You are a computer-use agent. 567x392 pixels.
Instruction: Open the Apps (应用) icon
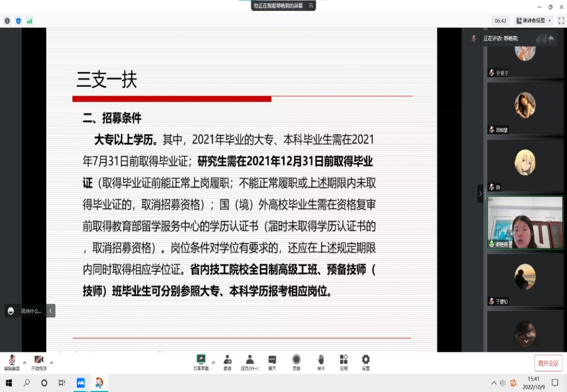pyautogui.click(x=343, y=362)
